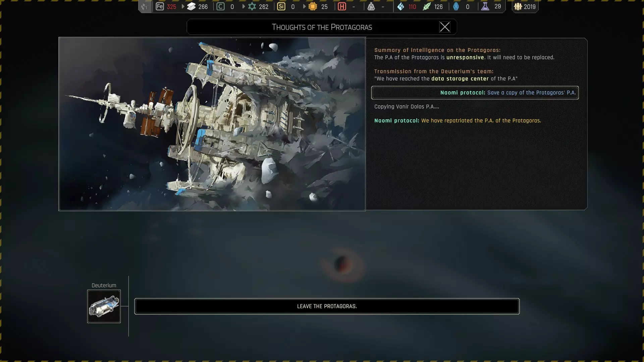
Task: Click the hydrogen H resource icon
Action: pyautogui.click(x=342, y=6)
